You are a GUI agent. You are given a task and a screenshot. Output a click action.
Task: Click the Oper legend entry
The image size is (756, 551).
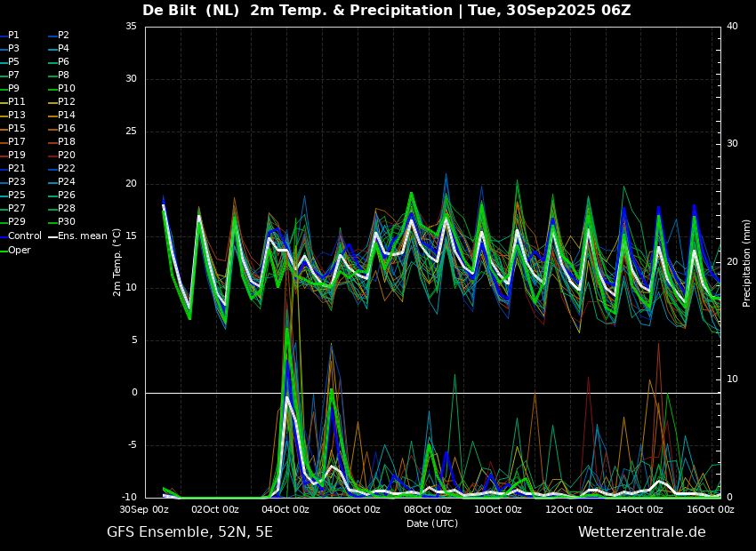coord(15,250)
